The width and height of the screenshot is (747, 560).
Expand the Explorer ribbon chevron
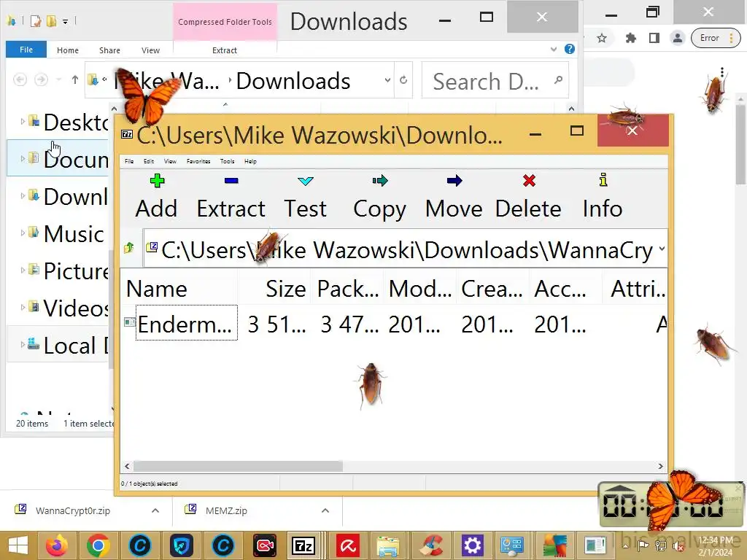554,49
